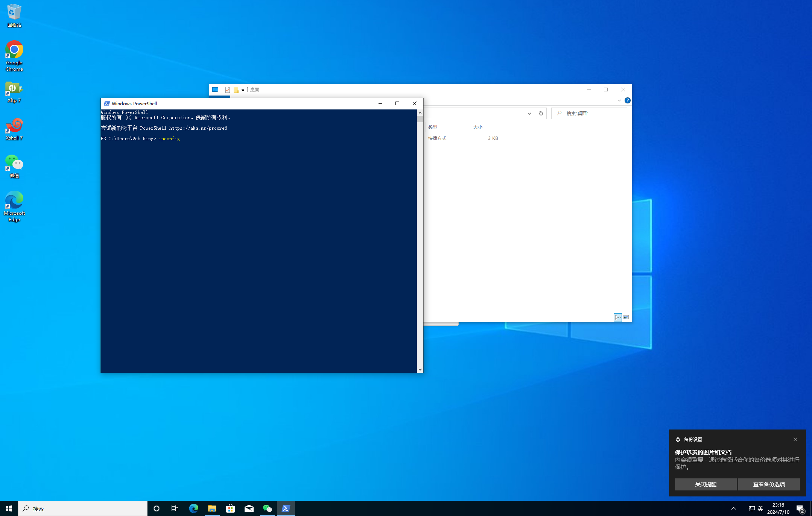Open WeChat from the taskbar
812x516 pixels.
(267, 508)
